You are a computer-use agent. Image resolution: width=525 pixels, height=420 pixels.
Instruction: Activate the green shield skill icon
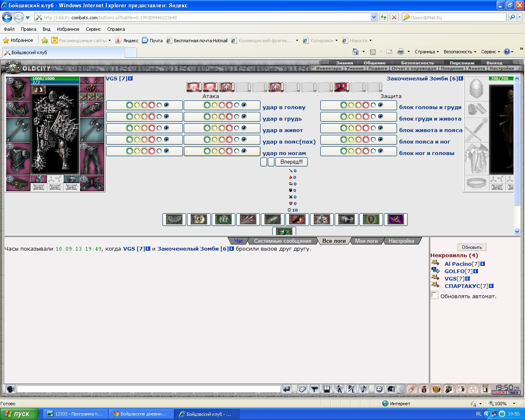[371, 219]
